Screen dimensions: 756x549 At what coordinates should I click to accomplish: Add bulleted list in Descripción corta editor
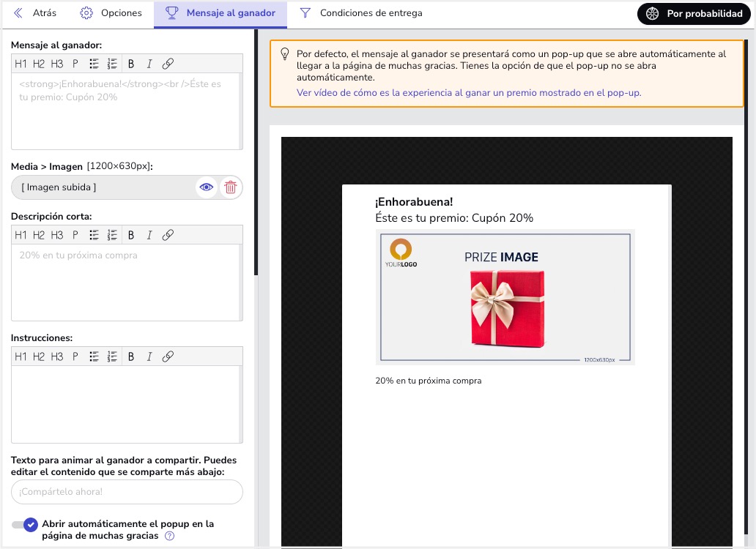pos(94,235)
